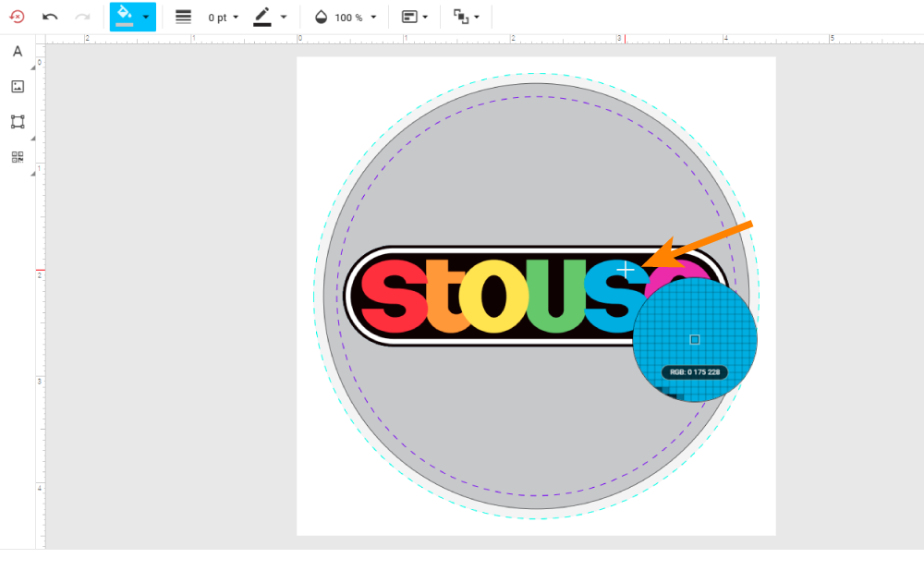Open the fill color dropdown arrow

[146, 18]
